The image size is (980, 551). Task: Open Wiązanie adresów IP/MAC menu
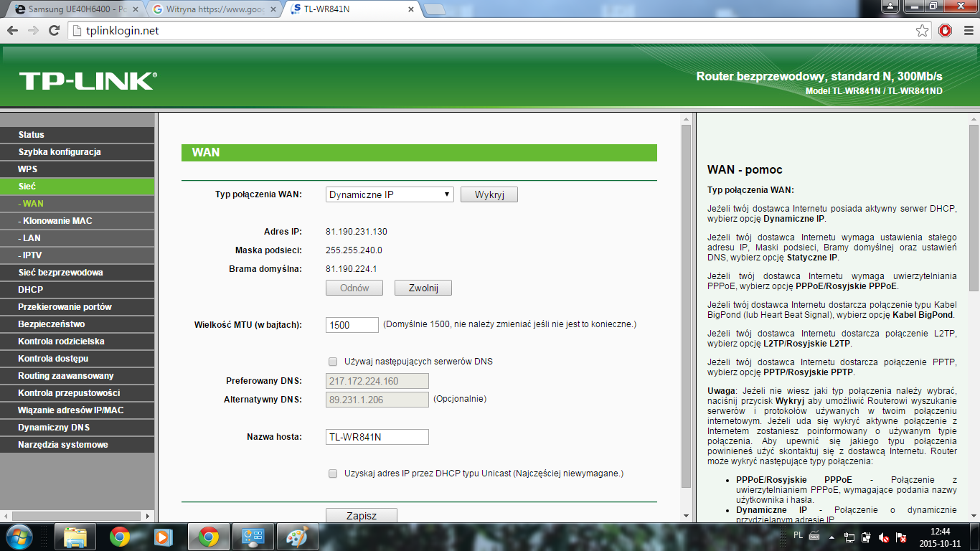[x=77, y=410]
